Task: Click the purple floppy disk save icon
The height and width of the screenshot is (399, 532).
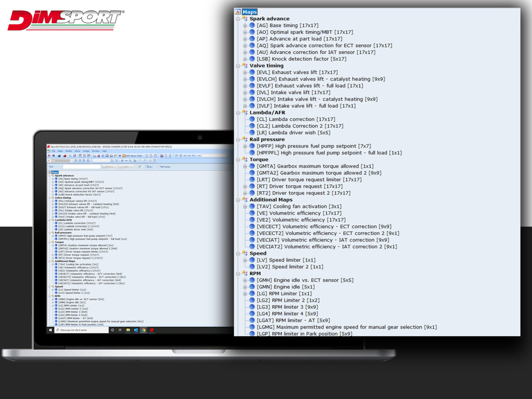Action: 162,156
